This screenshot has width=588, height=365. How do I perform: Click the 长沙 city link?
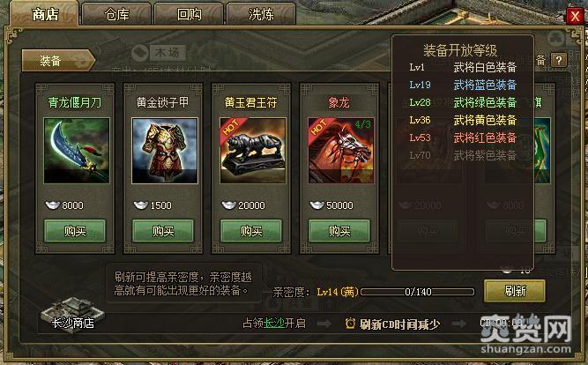pyautogui.click(x=274, y=323)
